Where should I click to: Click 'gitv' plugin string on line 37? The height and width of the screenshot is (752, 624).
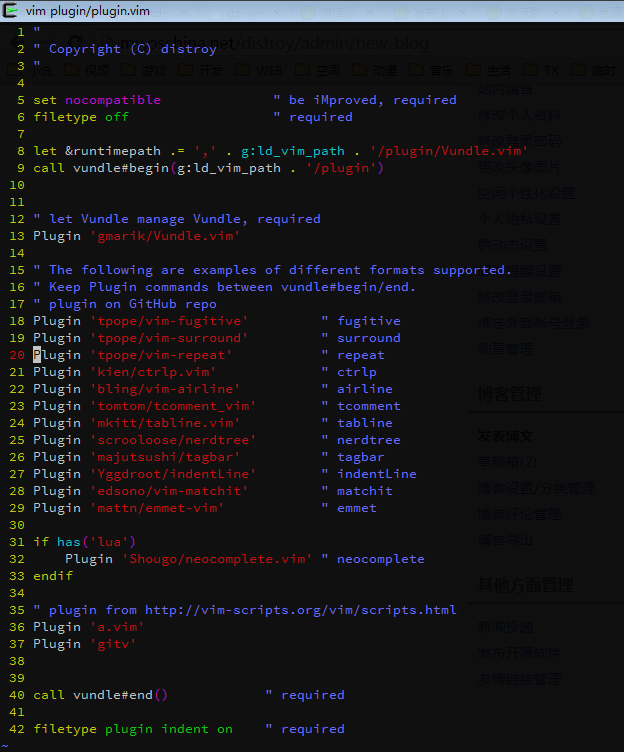pyautogui.click(x=113, y=644)
